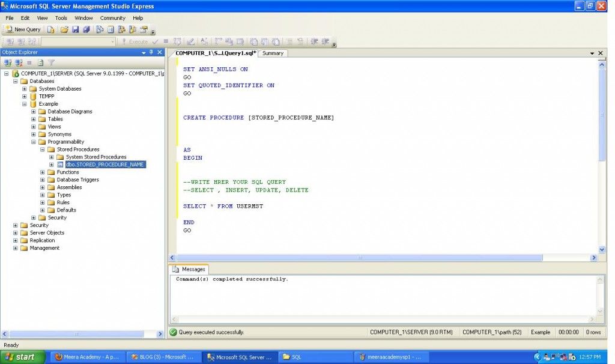Viewport: 615px width, 364px height.
Task: Open the Edit menu
Action: point(25,18)
